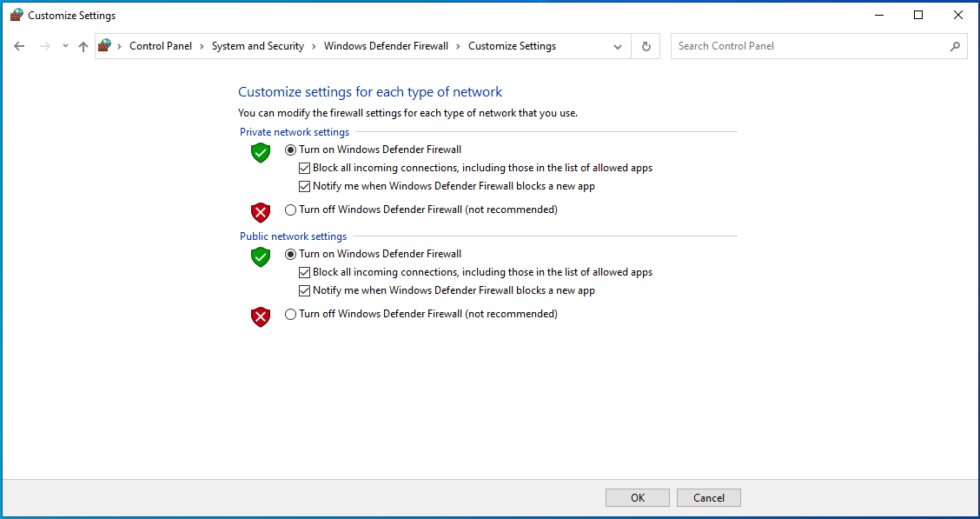Open the address bar history dropdown
The height and width of the screenshot is (519, 980).
coord(617,45)
